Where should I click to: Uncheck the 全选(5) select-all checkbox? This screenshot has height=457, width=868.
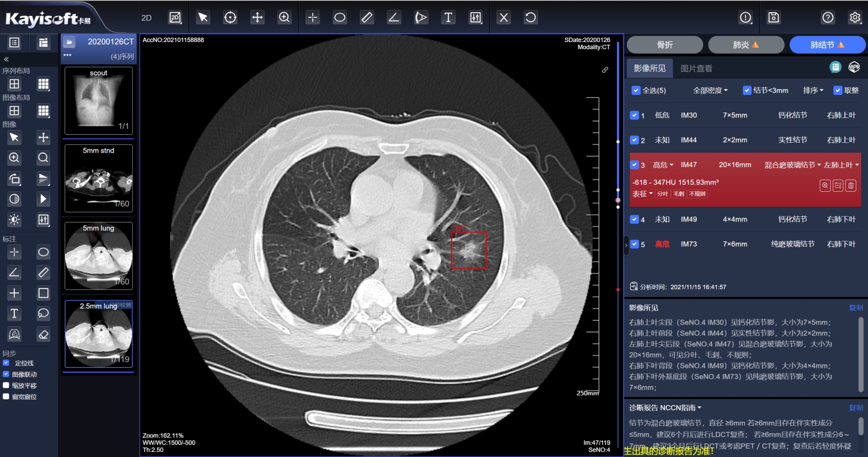point(636,90)
